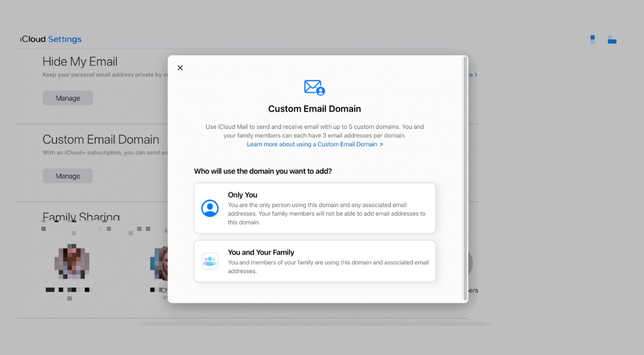Select the Only You domain option
The image size is (644, 355).
click(x=314, y=208)
